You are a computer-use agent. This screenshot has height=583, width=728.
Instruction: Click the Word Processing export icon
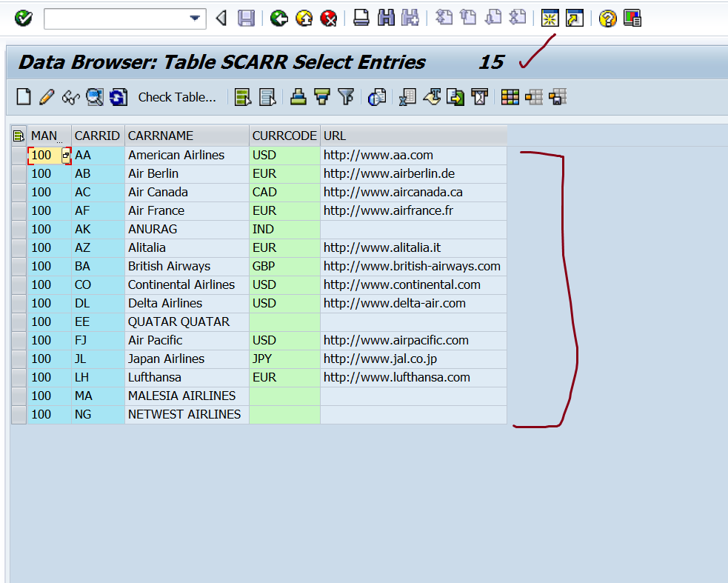click(432, 97)
